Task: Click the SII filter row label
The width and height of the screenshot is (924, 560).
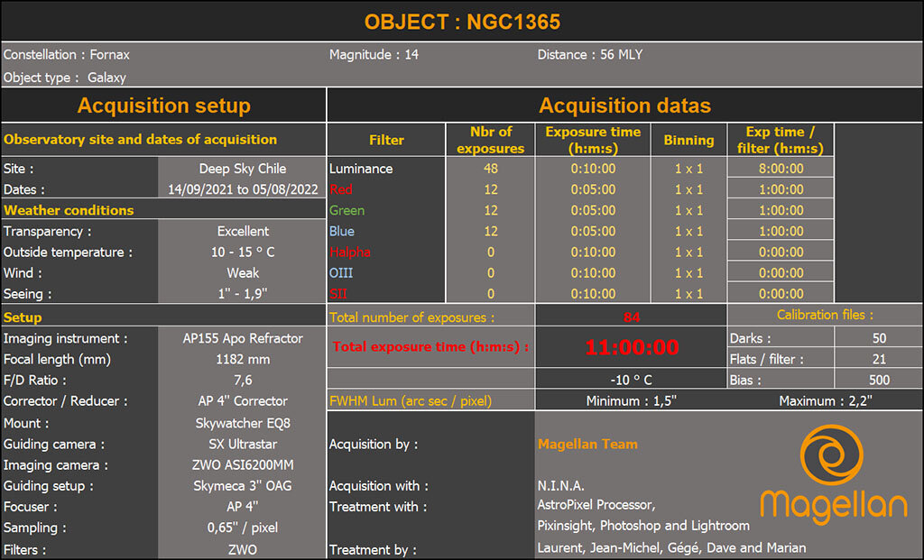Action: coord(337,294)
